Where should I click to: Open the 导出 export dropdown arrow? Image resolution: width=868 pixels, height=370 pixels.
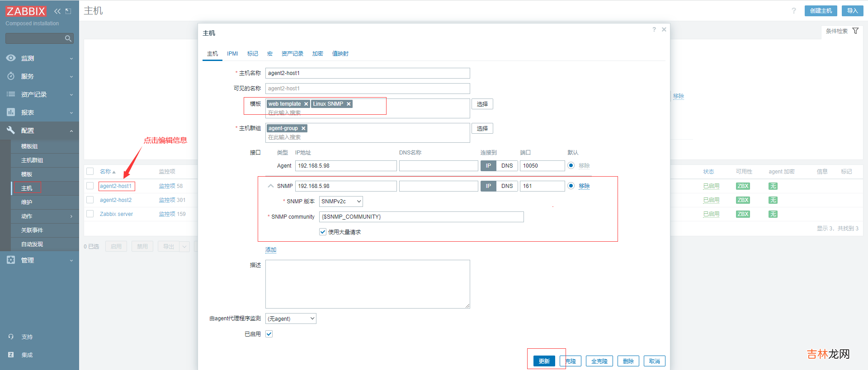pos(184,246)
